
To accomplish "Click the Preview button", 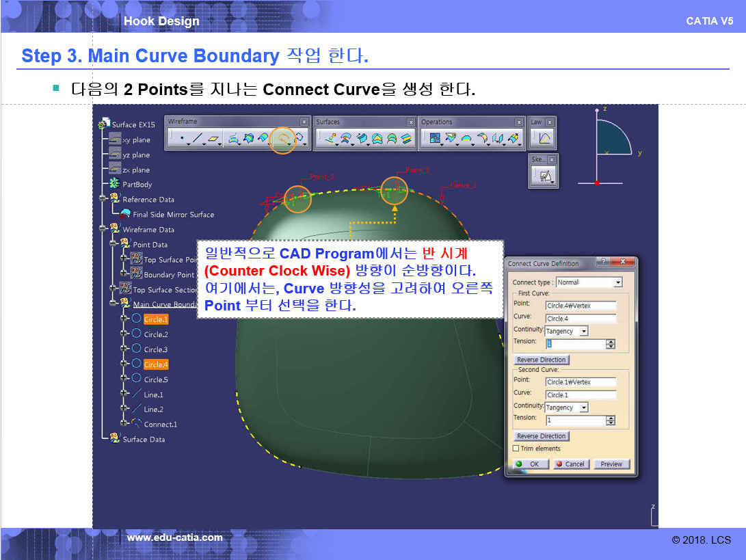I will tap(611, 464).
